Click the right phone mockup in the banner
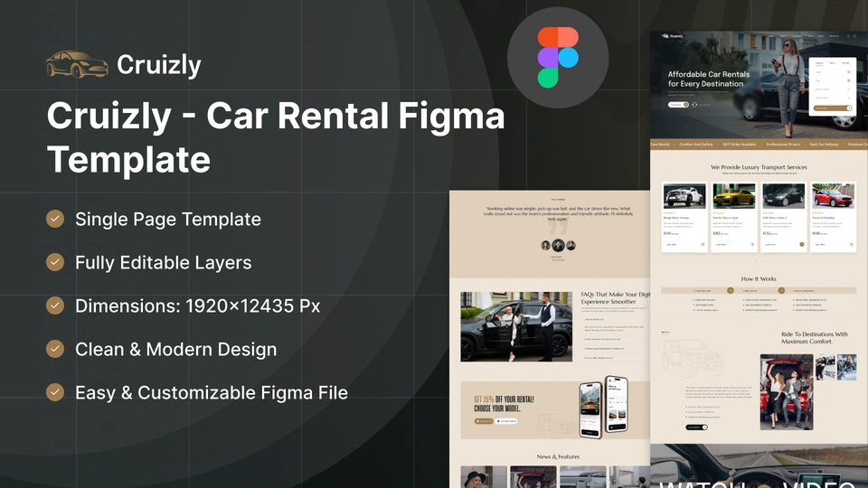868x488 pixels. pyautogui.click(x=617, y=404)
